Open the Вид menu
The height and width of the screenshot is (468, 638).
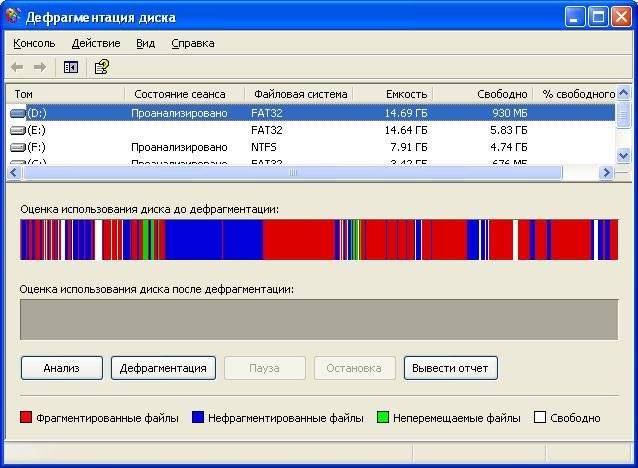click(x=145, y=43)
